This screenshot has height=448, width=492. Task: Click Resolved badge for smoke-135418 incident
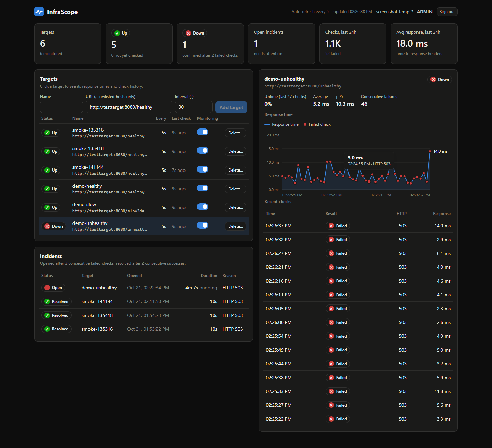(56, 315)
